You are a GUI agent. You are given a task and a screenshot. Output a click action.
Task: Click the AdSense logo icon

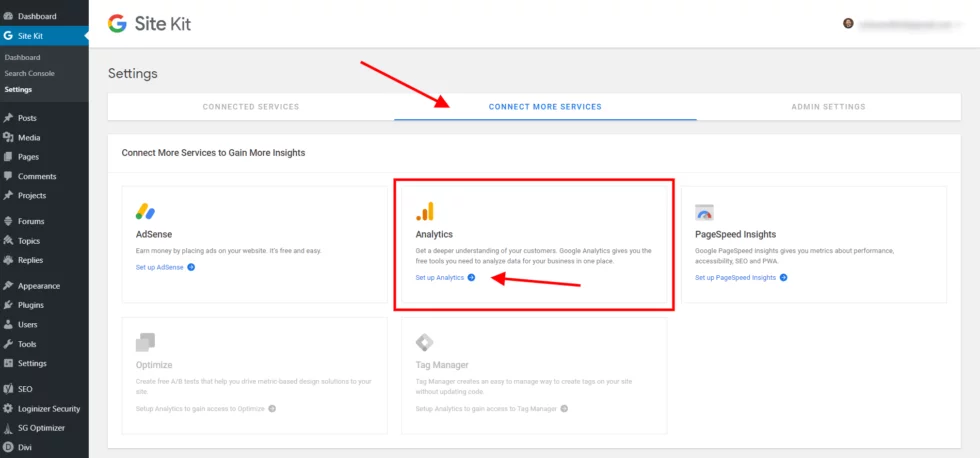(x=145, y=212)
